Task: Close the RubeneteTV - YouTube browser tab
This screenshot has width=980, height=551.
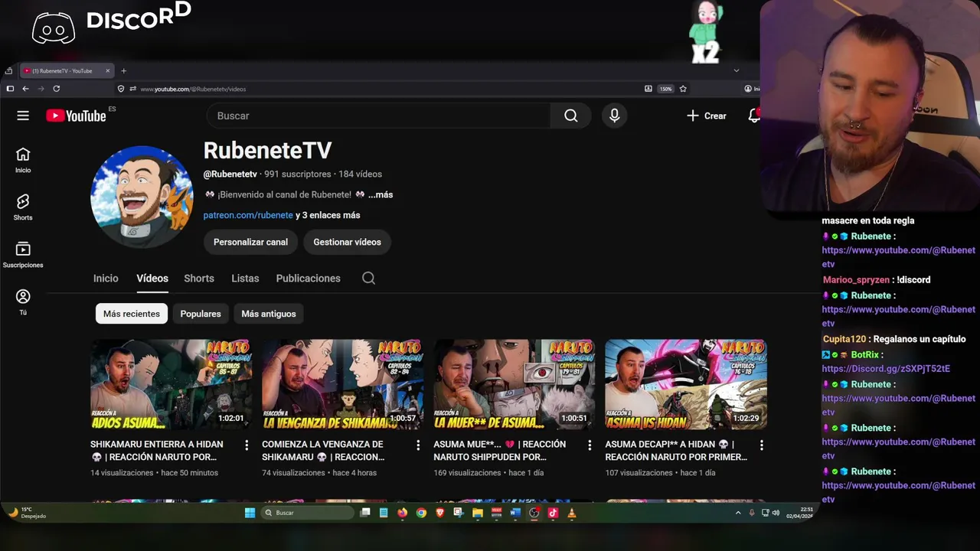Action: point(108,71)
